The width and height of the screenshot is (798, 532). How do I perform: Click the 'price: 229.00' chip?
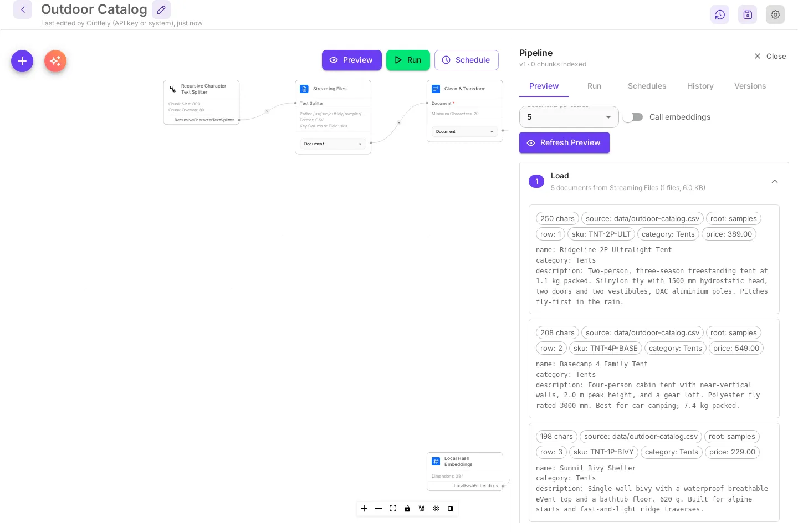(x=732, y=452)
